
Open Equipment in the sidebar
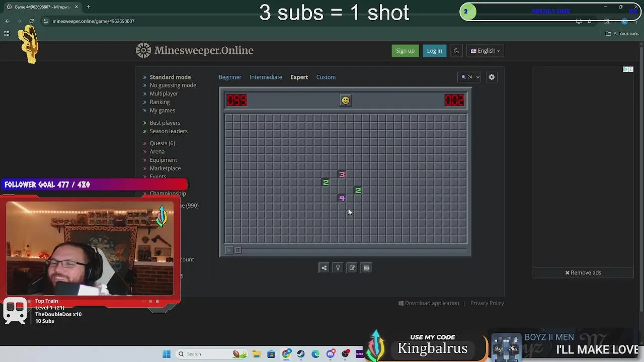pos(163,160)
